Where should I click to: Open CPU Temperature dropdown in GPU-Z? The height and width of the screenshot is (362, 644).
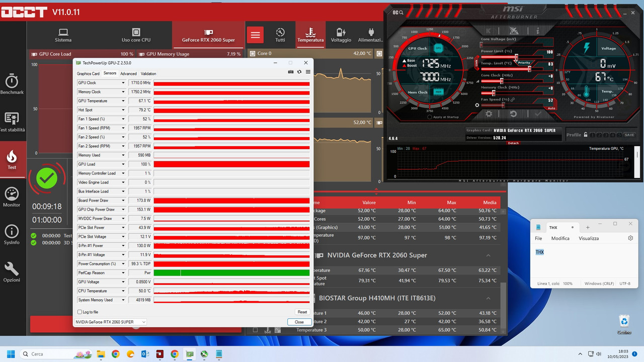123,291
